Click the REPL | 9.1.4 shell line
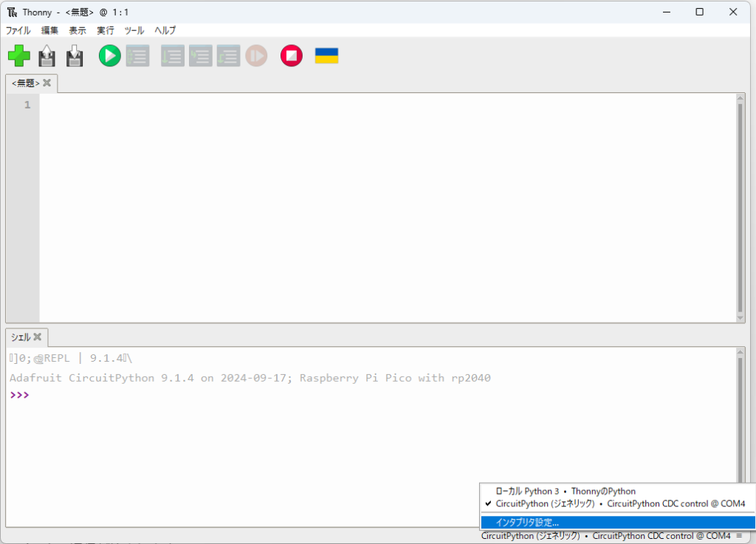 pyautogui.click(x=70, y=358)
